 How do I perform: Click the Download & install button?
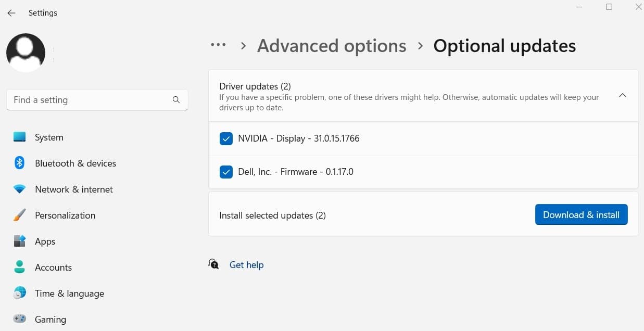(581, 215)
